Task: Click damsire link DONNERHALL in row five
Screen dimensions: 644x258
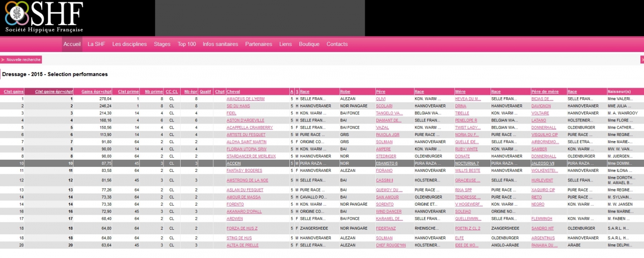Action: coord(543,127)
